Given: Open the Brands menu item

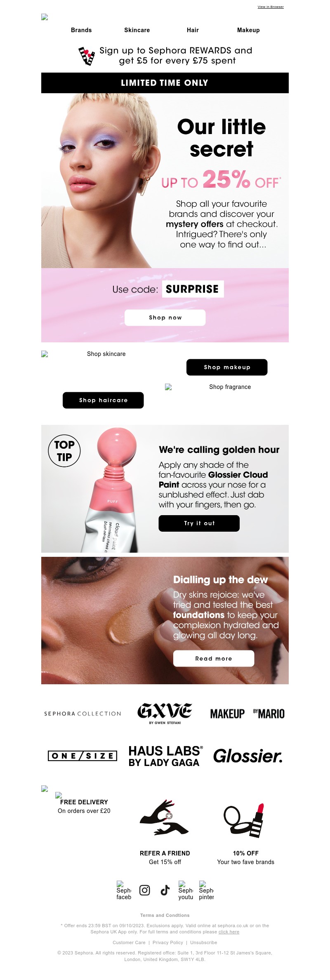Looking at the screenshot, I should tap(81, 30).
